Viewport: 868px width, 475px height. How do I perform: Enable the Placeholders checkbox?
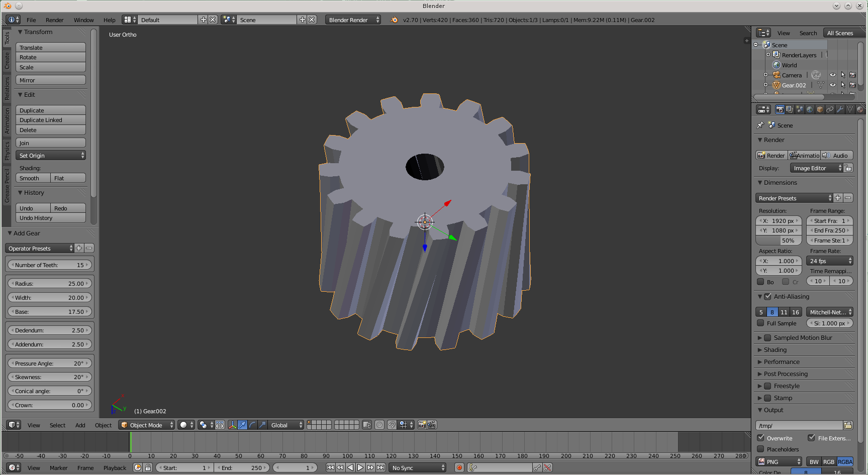click(760, 449)
